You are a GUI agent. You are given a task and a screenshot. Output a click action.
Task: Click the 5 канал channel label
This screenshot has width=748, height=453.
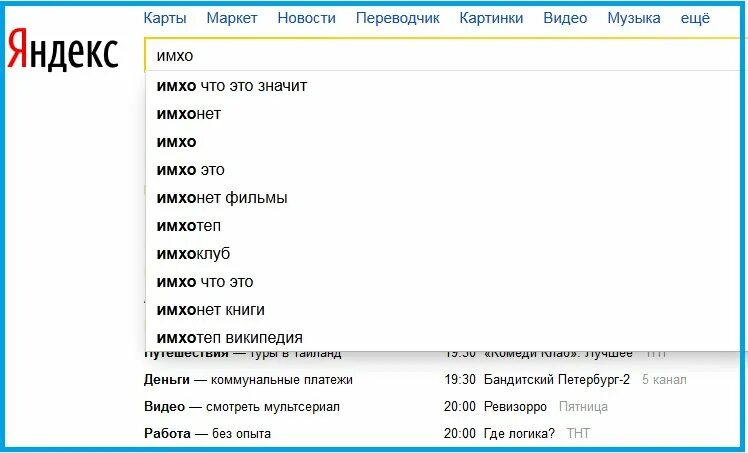664,380
